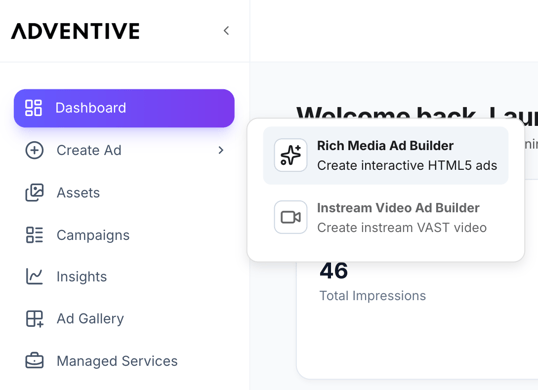The image size is (538, 390).
Task: Click the Assets image icon
Action: pyautogui.click(x=34, y=192)
